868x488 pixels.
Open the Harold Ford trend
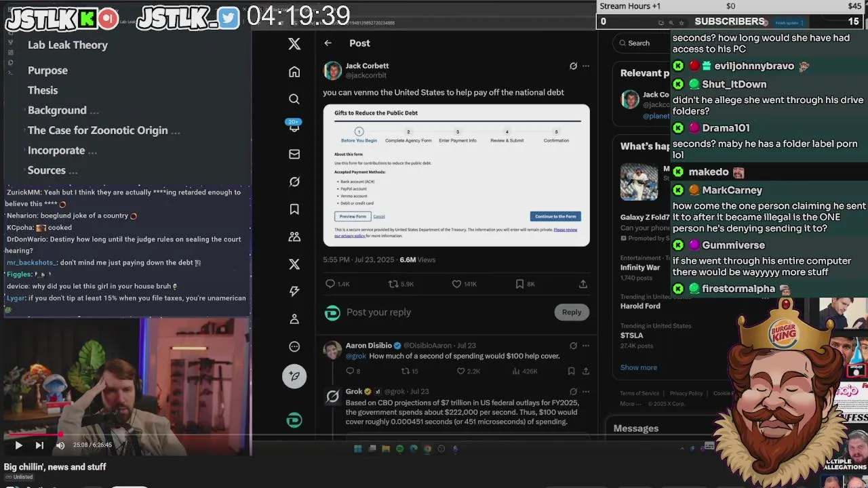pyautogui.click(x=640, y=306)
